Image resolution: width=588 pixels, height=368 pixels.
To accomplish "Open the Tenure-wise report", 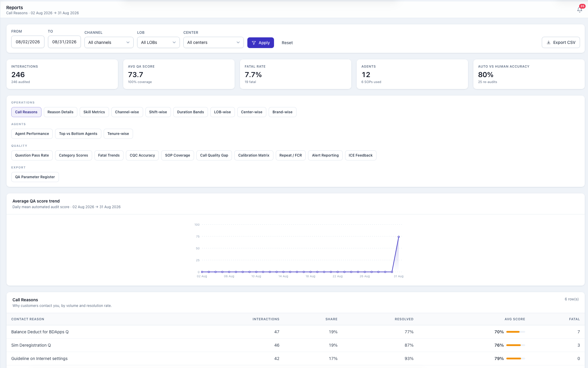I will pos(118,134).
